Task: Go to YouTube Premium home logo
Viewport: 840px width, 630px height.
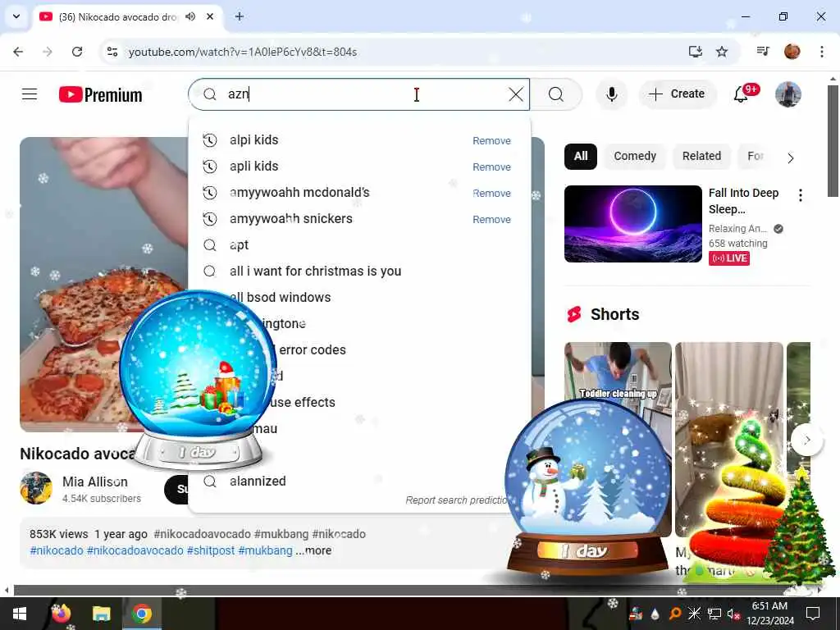Action: click(101, 95)
